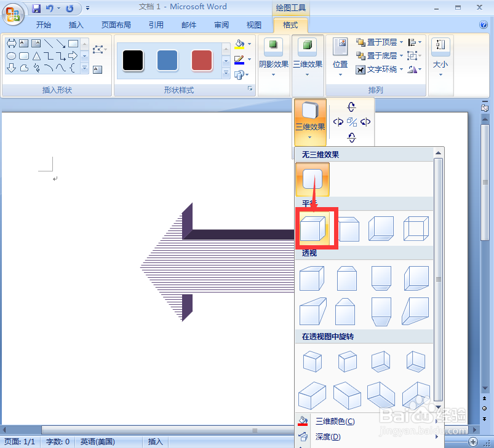Select the left-right double arrow shape
The width and height of the screenshot is (494, 448).
(11, 43)
